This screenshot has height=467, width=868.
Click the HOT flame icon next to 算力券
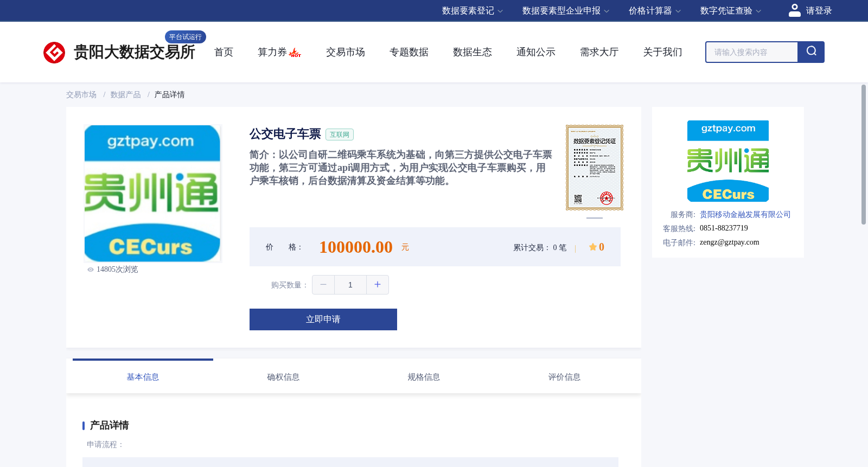[295, 53]
